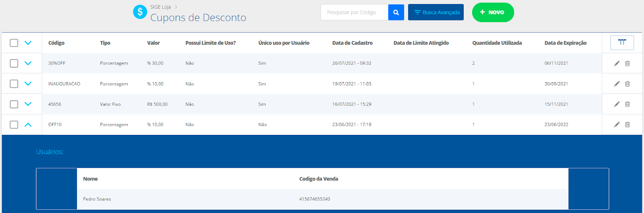Viewport: 644px width, 213px height.
Task: Focus the Pesquisar por Código search field
Action: point(355,12)
